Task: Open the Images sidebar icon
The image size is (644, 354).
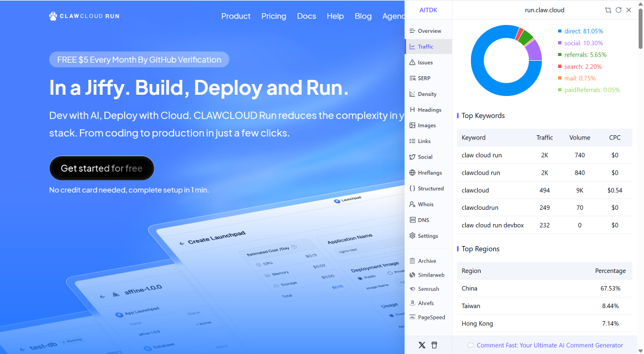Action: point(412,125)
